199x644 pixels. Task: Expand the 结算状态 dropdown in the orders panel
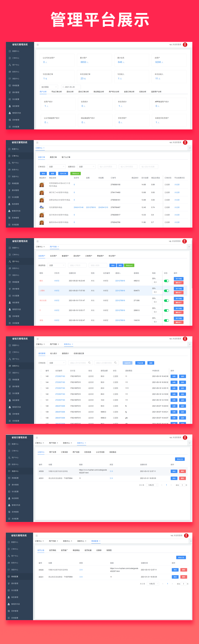[x=86, y=167]
